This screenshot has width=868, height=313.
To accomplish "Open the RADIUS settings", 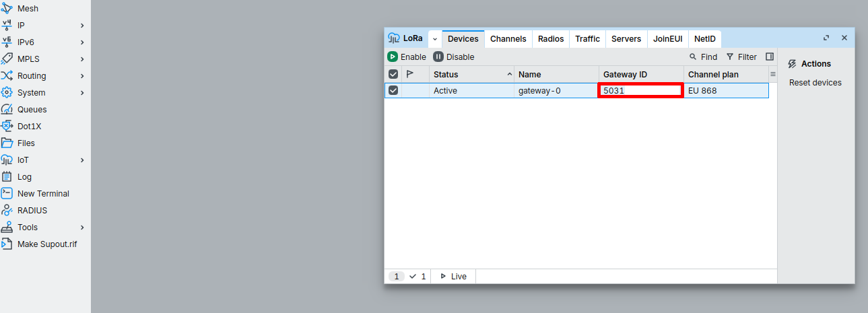I will pyautogui.click(x=32, y=211).
